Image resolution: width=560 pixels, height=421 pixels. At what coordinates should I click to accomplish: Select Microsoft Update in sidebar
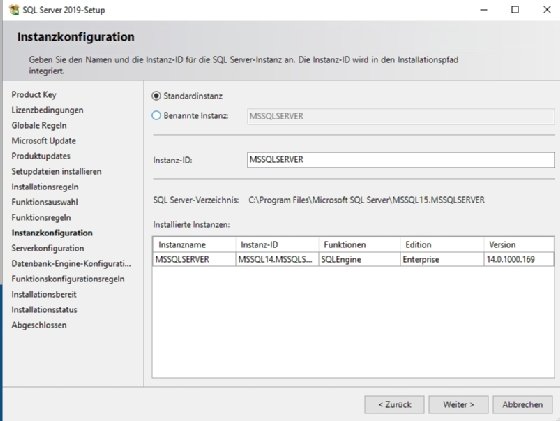pyautogui.click(x=44, y=141)
